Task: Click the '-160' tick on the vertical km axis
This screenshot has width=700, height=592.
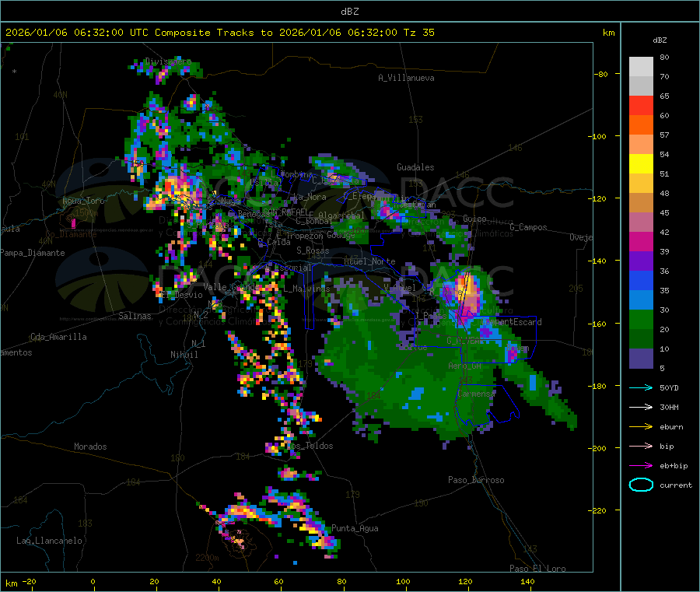Action: [x=599, y=324]
